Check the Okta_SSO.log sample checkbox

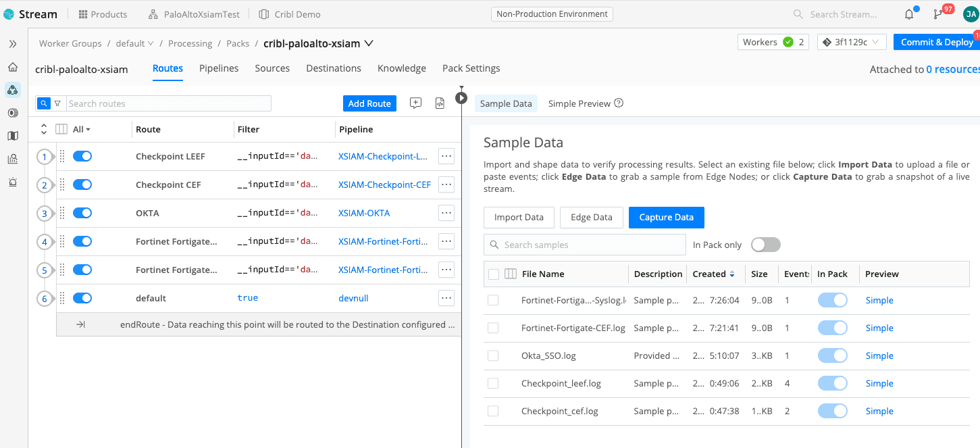pos(493,355)
